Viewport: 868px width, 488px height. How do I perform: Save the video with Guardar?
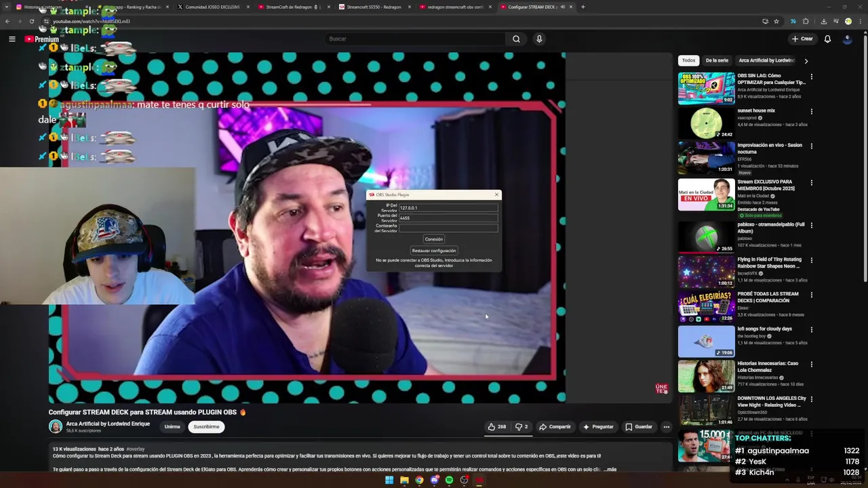coord(638,427)
